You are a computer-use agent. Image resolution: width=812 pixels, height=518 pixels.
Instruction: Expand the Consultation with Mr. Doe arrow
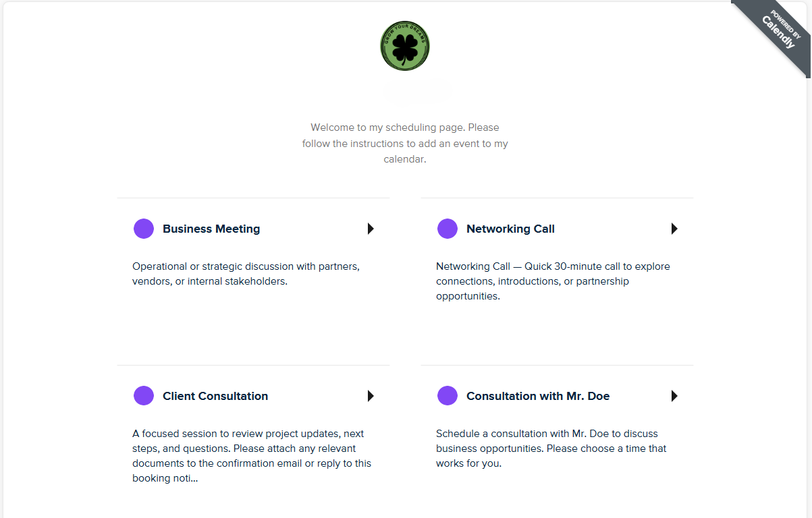coord(674,396)
